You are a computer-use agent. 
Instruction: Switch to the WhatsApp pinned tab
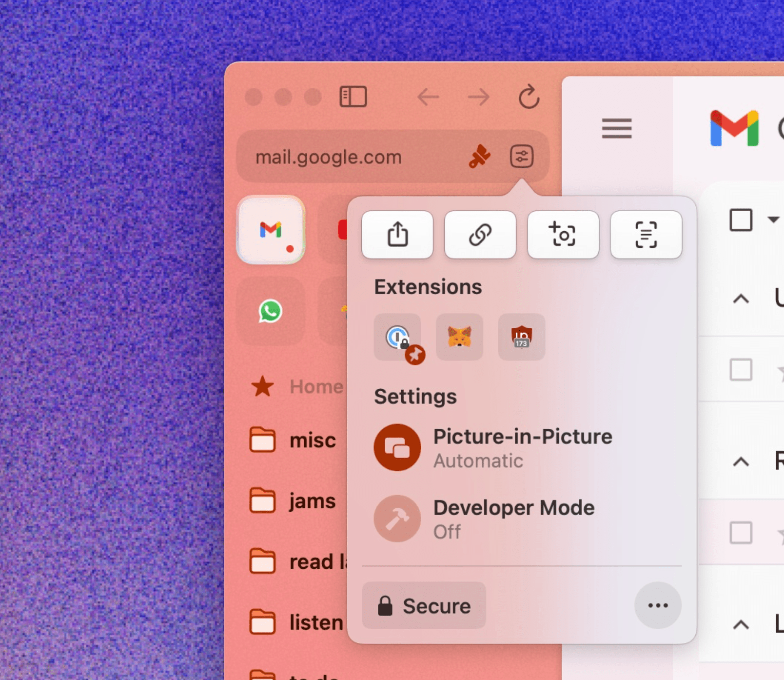pyautogui.click(x=271, y=311)
